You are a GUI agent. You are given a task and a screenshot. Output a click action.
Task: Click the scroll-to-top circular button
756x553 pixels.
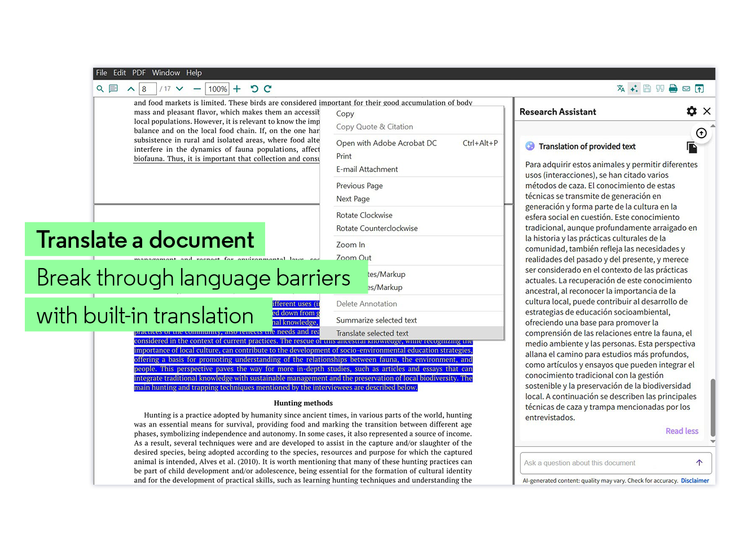coord(701,133)
